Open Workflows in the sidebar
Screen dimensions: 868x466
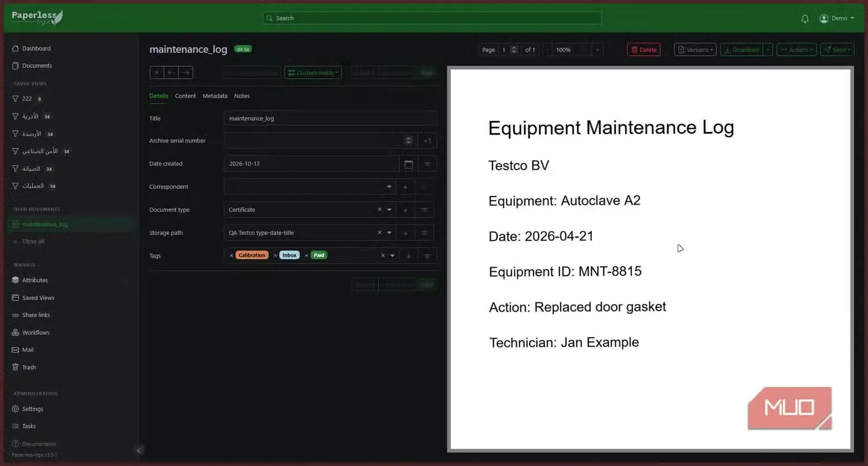pos(36,332)
